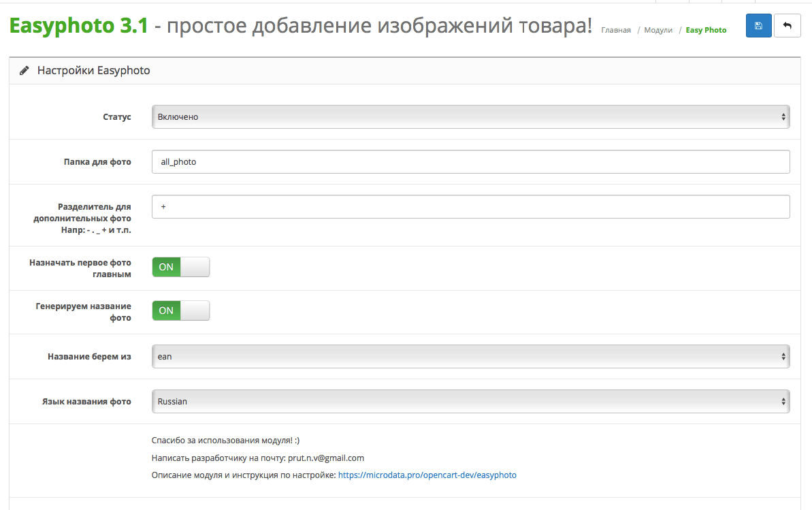Viewport: 812px width, 510px height.
Task: Click the pencil icon beside Настройки Easyphoto
Action: click(25, 71)
